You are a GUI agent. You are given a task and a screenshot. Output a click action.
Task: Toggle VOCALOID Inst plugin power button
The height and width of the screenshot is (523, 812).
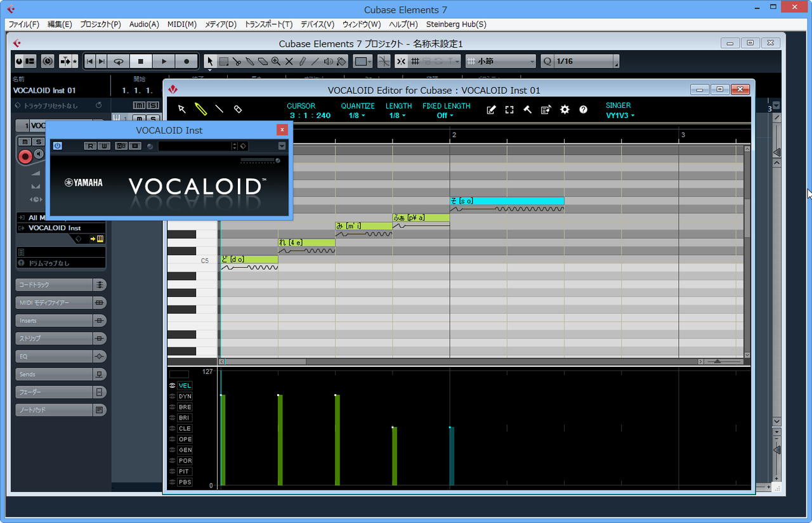coord(57,146)
